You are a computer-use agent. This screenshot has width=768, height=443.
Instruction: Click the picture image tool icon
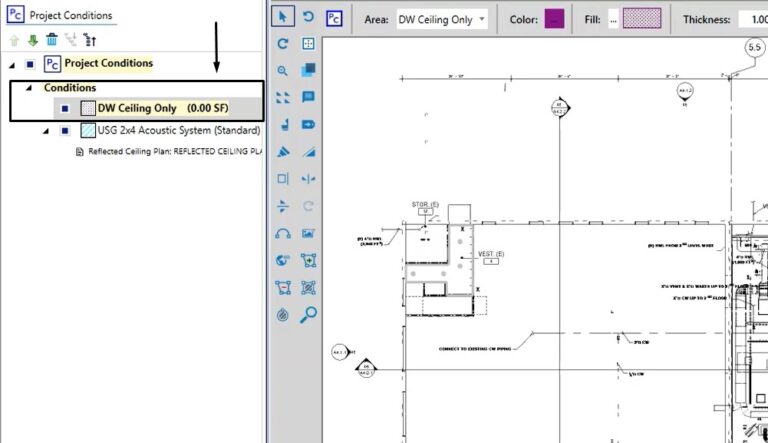(x=308, y=234)
